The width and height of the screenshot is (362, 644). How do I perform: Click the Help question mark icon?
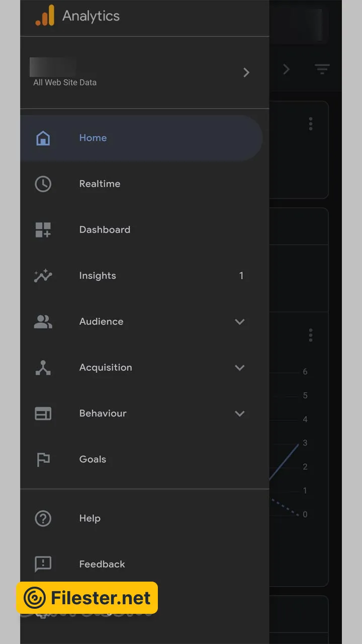pyautogui.click(x=43, y=518)
